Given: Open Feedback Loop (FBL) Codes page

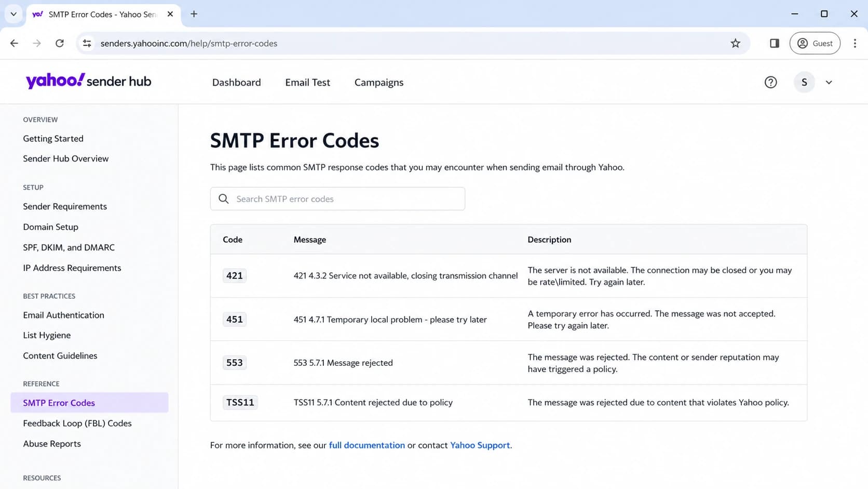Looking at the screenshot, I should 77,423.
